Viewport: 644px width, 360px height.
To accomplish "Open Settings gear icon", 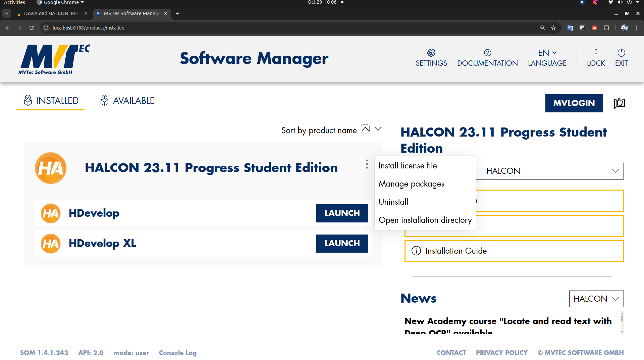I will click(431, 53).
